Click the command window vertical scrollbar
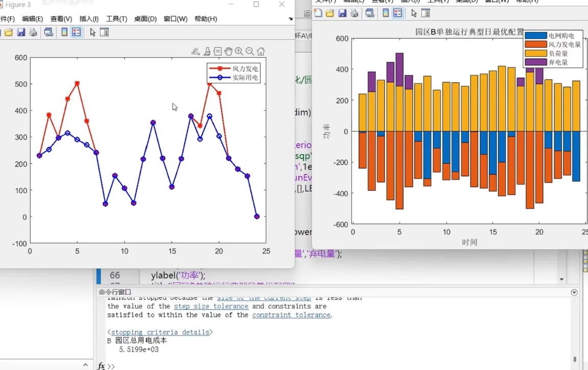This screenshot has height=370, width=588. 575,359
